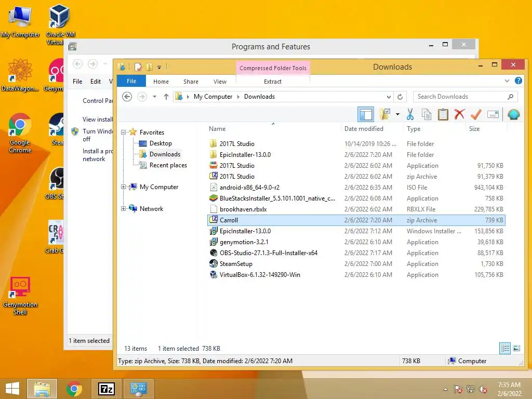This screenshot has width=532, height=399.
Task: Click My Computer in address breadcrumb
Action: click(212, 97)
